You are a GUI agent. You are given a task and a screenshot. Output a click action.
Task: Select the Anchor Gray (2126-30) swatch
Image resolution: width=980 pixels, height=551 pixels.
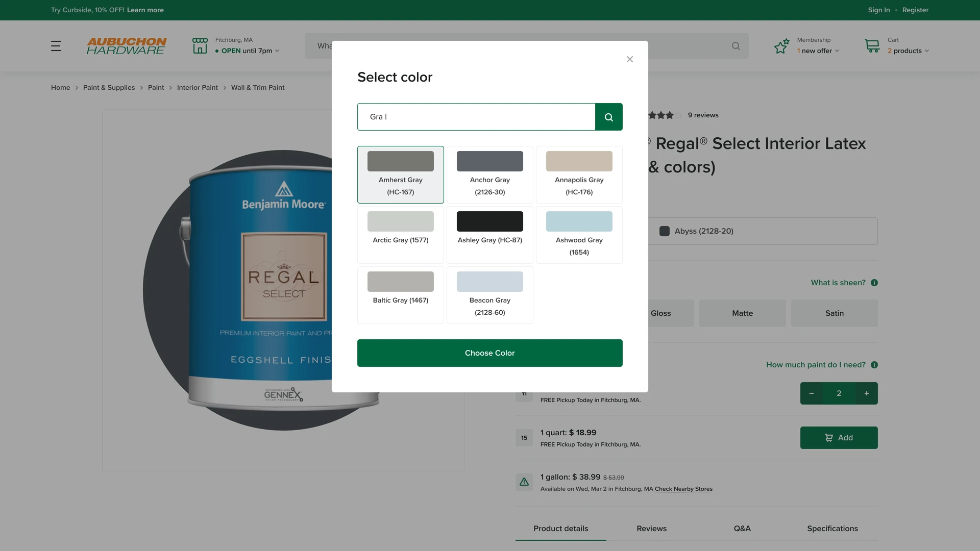click(x=490, y=174)
